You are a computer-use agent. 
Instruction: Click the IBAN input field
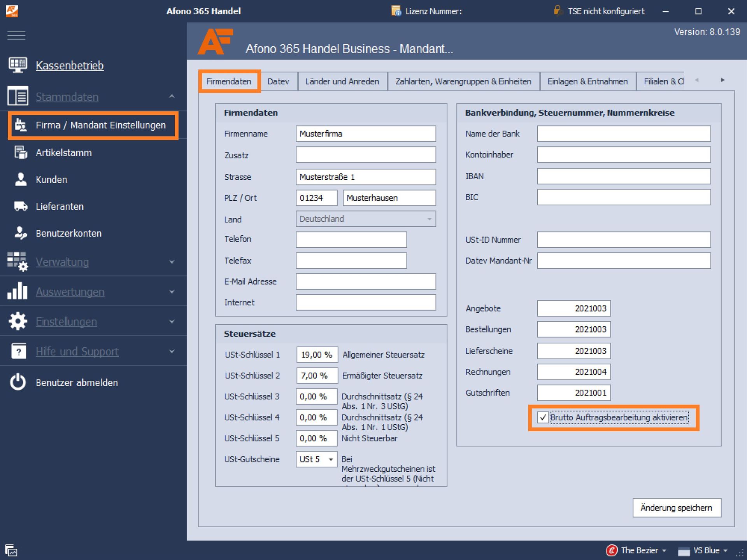coord(624,176)
